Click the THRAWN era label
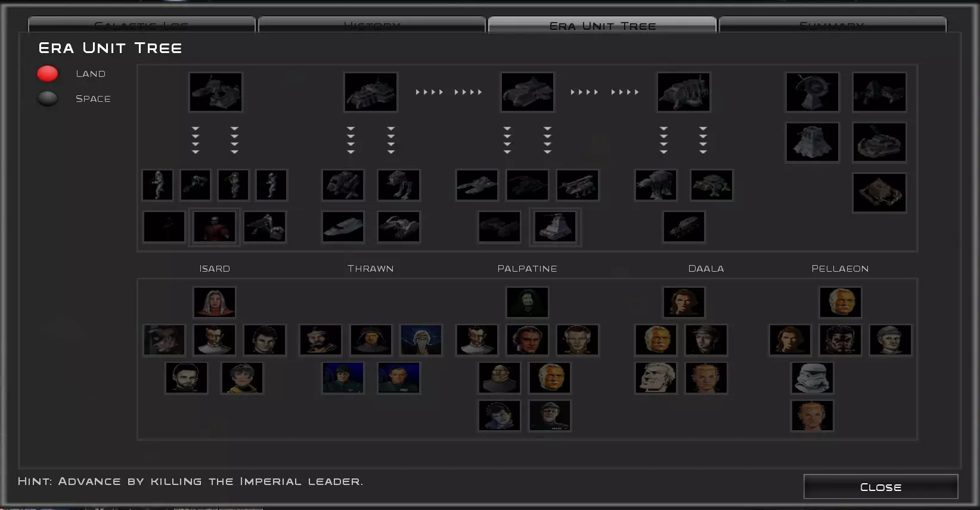980x510 pixels. (x=371, y=269)
